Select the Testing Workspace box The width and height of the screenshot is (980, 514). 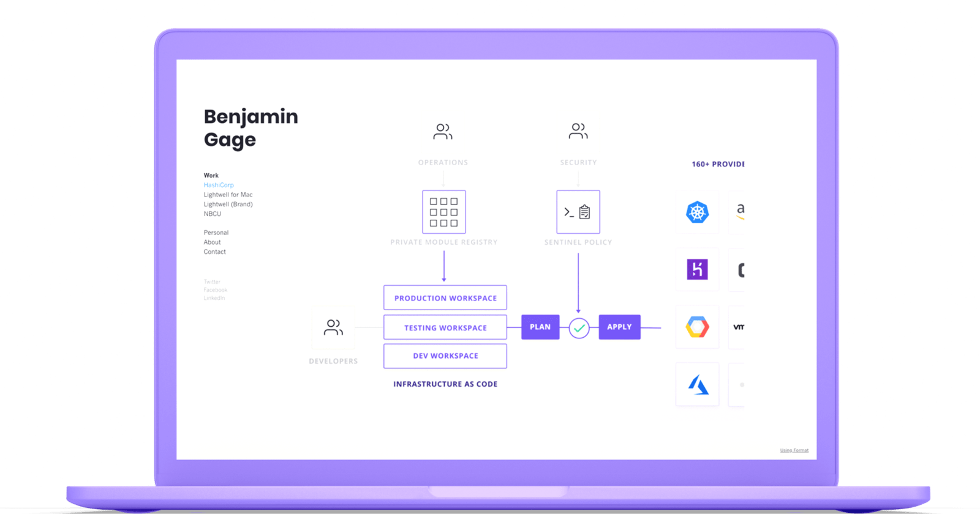point(445,327)
